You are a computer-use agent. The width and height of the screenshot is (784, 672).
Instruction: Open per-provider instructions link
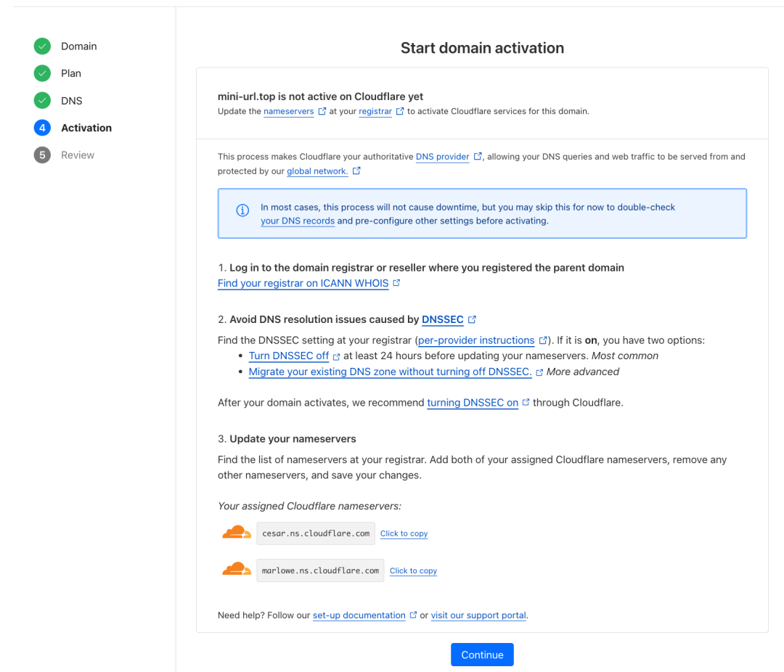(x=476, y=340)
